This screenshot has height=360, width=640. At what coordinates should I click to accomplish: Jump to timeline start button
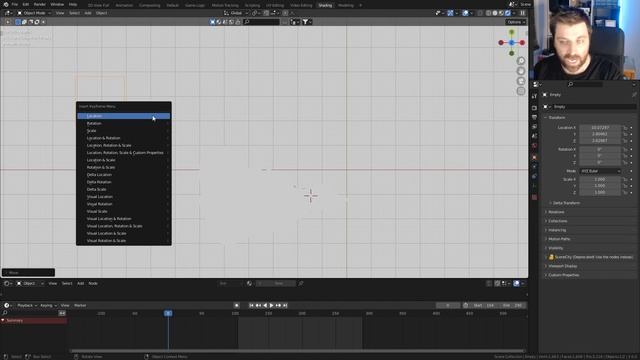251,305
